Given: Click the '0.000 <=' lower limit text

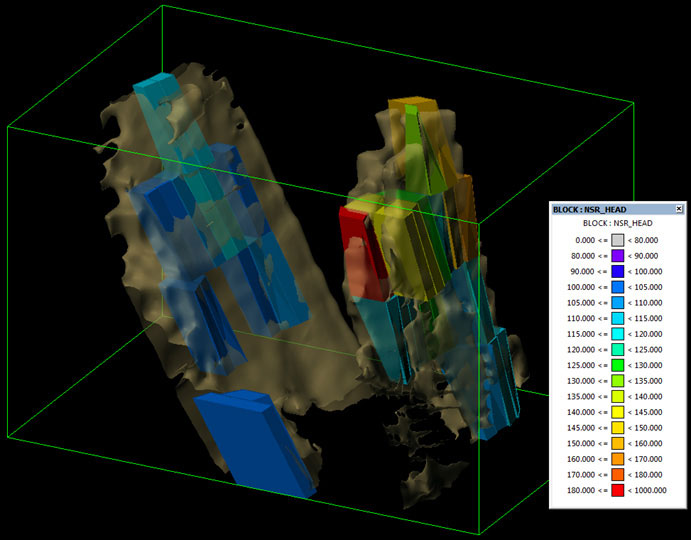Looking at the screenshot, I should point(591,240).
